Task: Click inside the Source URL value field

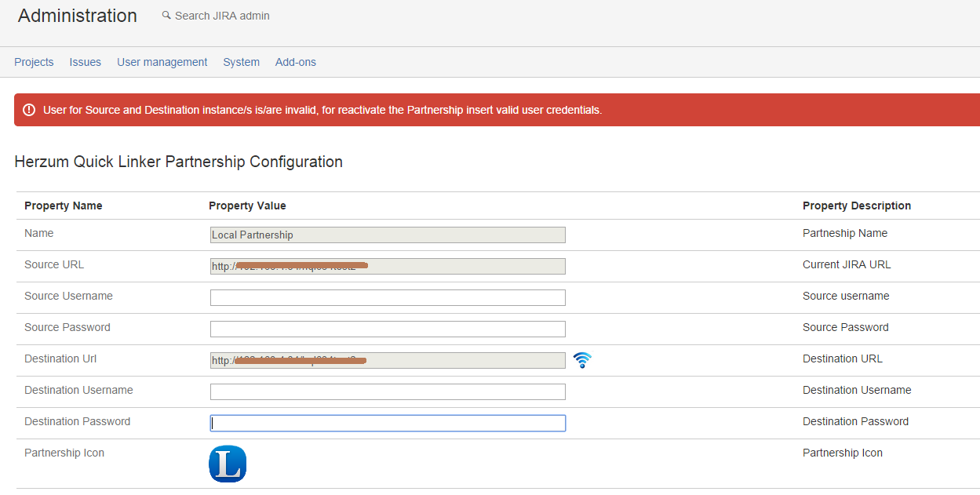Action: 388,266
